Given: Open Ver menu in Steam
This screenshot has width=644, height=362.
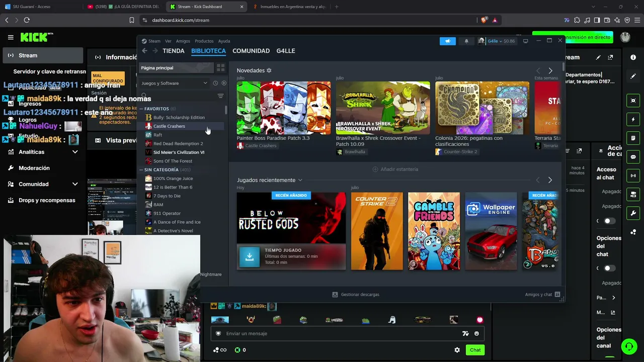Looking at the screenshot, I should [x=168, y=41].
